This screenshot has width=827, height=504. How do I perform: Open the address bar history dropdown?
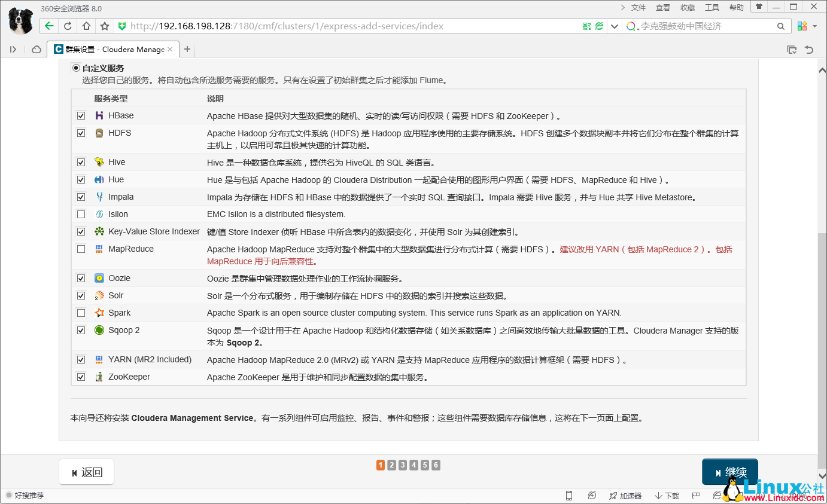(614, 26)
